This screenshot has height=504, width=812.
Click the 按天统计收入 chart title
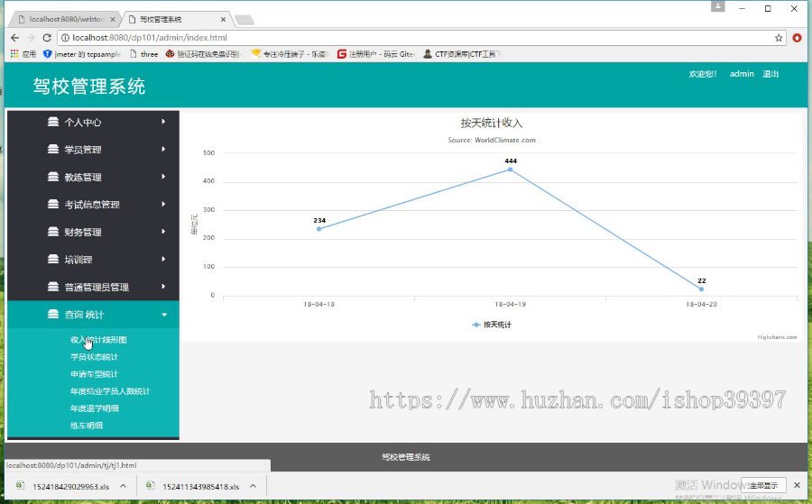(492, 124)
